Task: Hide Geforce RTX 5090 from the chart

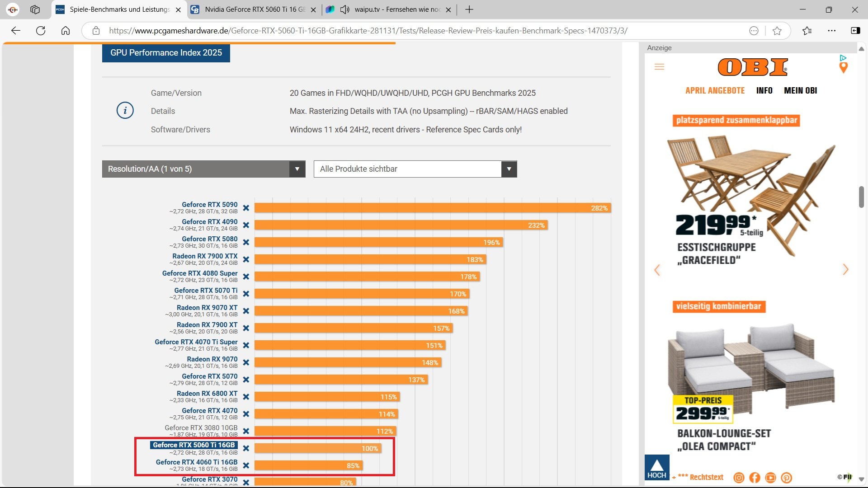Action: click(x=246, y=208)
